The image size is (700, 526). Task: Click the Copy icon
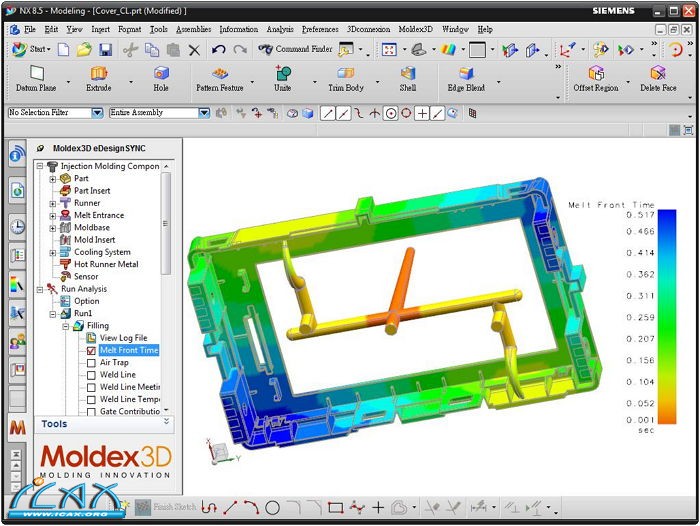click(152, 49)
